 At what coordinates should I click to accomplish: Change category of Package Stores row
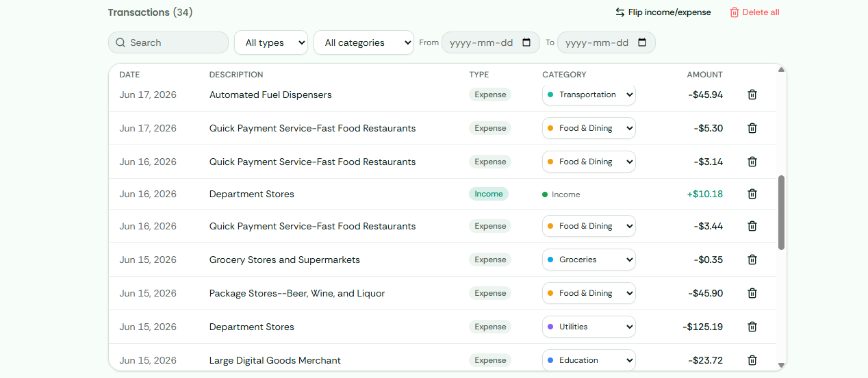(x=589, y=293)
